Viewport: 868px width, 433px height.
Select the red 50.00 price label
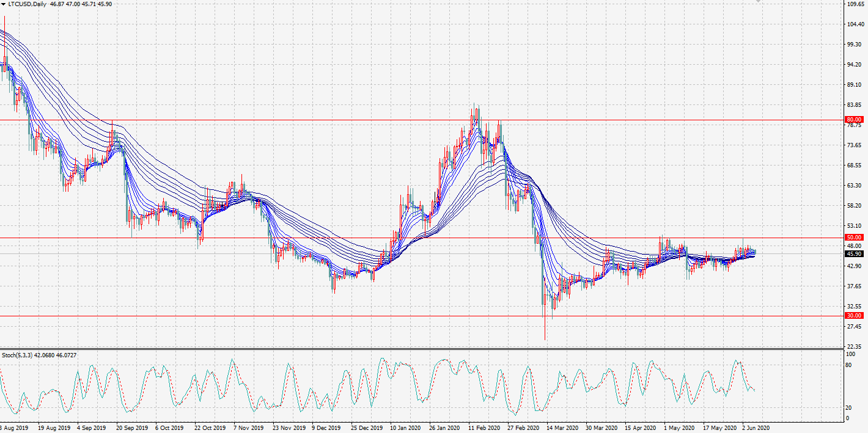(854, 237)
